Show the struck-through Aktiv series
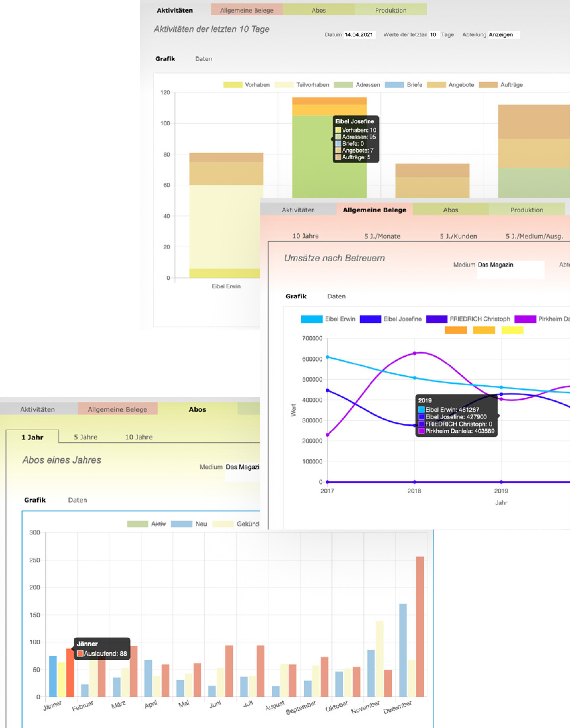The width and height of the screenshot is (570, 728). tap(146, 524)
